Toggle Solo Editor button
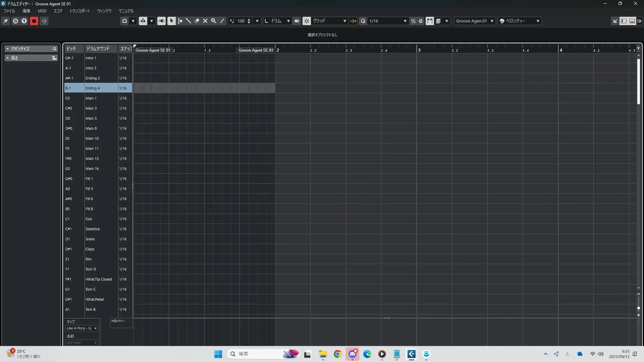 tap(15, 21)
